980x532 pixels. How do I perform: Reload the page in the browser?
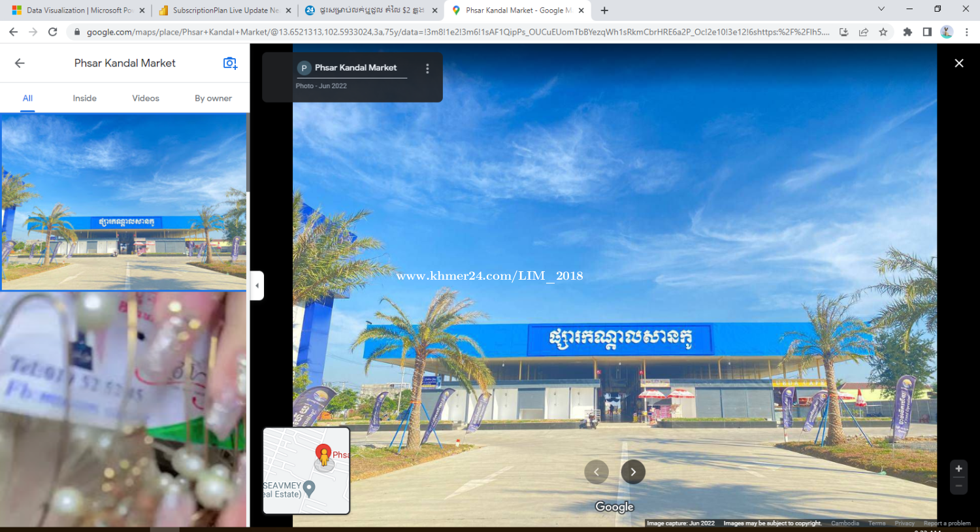[53, 32]
